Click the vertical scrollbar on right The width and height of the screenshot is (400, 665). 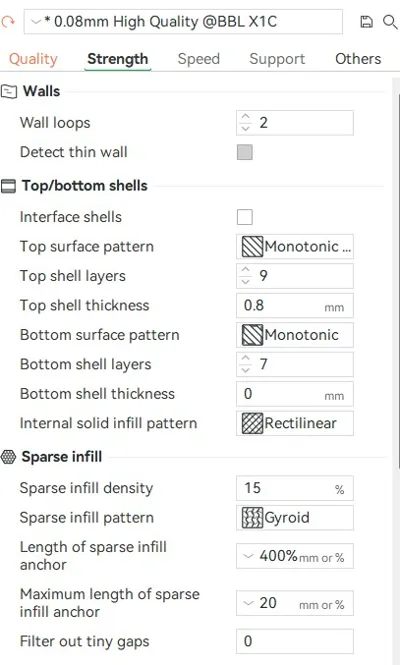point(397,280)
